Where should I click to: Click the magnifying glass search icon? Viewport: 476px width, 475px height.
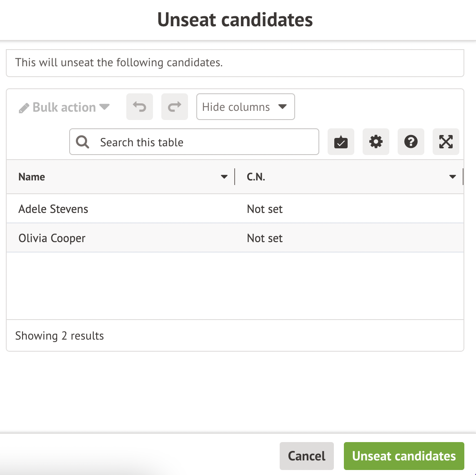(83, 142)
